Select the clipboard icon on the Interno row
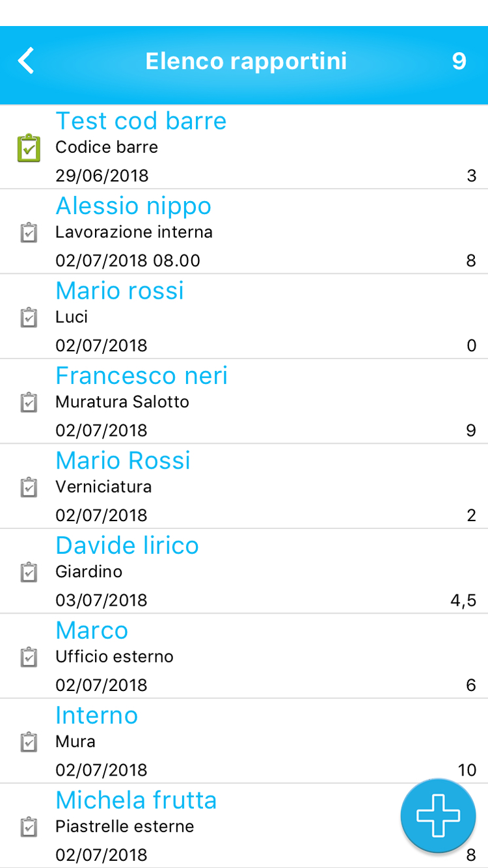This screenshot has width=488, height=868. 29,742
